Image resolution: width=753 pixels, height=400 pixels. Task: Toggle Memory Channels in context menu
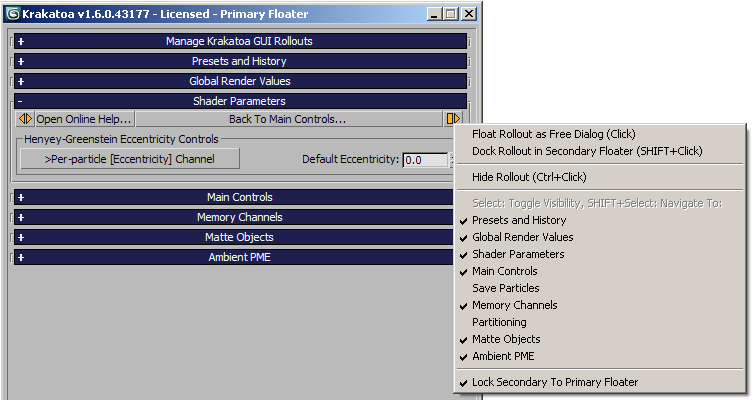coord(600,305)
